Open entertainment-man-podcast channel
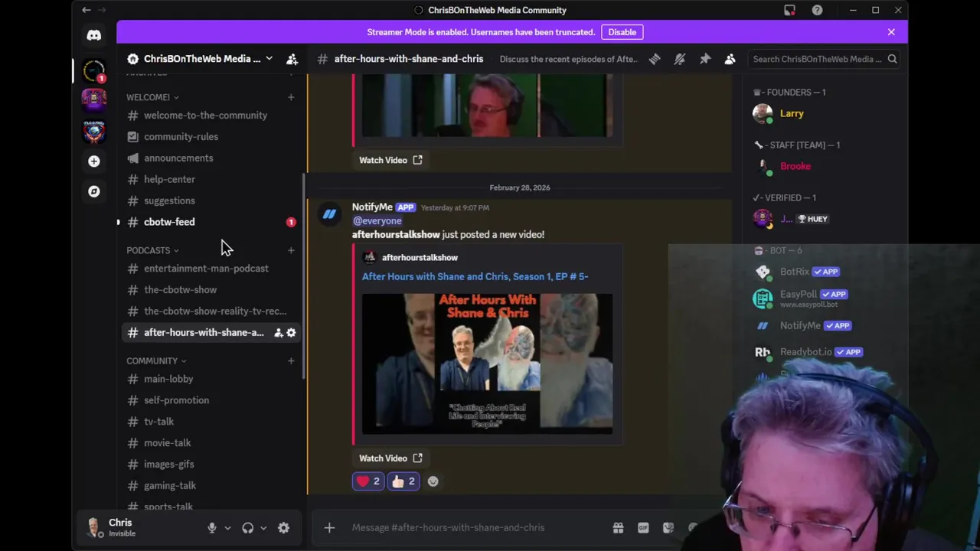 211,269
